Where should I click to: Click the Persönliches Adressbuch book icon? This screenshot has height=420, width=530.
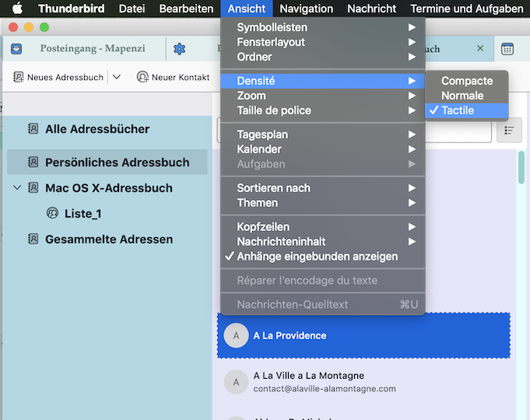click(x=33, y=162)
